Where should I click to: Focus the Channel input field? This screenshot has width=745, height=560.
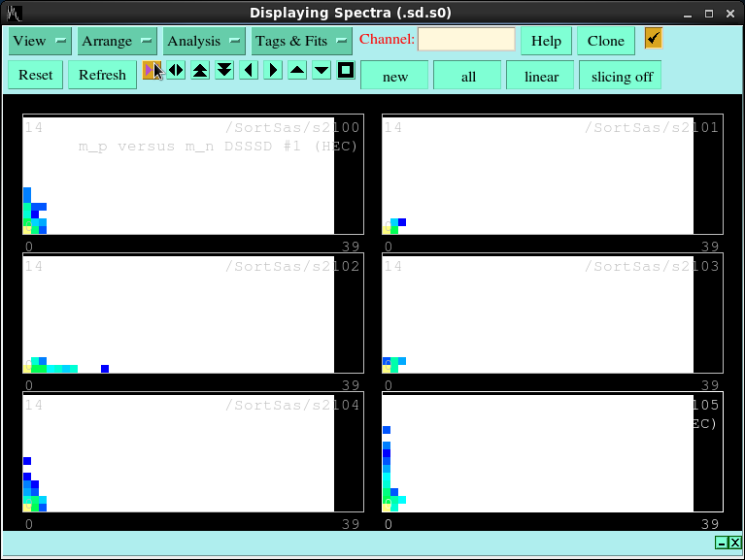pyautogui.click(x=466, y=39)
